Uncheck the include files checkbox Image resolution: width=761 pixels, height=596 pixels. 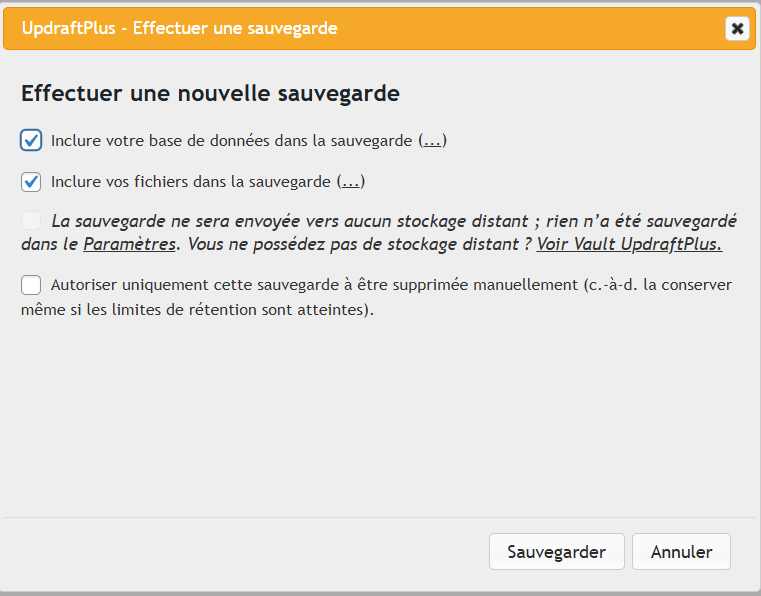[31, 182]
